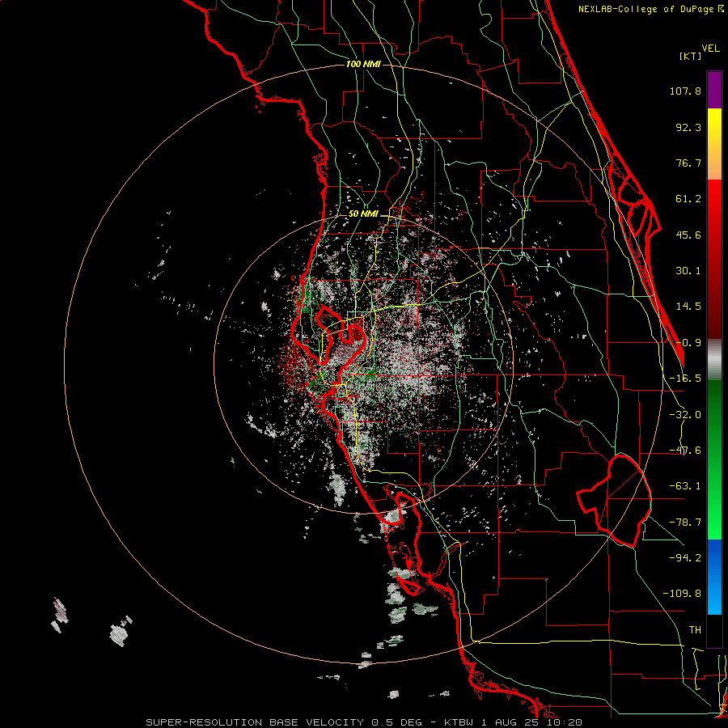Click the 30.1 velocity scale value
This screenshot has height=728, width=728.
[688, 271]
